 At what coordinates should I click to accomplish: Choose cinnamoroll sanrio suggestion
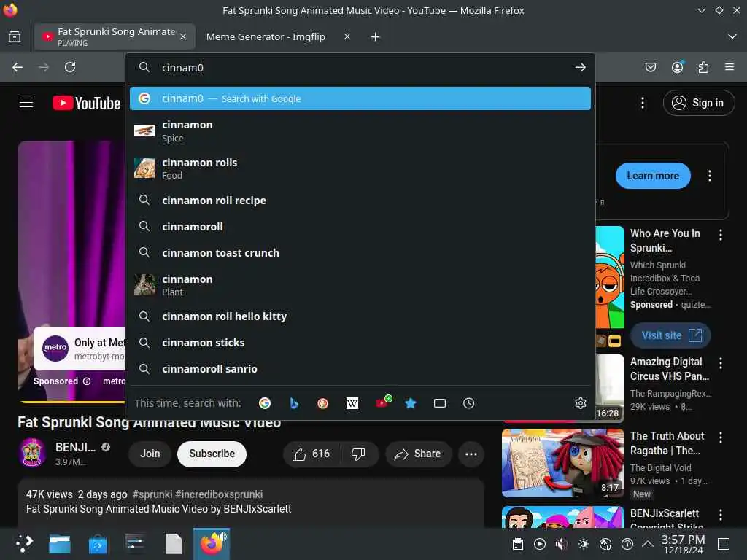click(360, 369)
